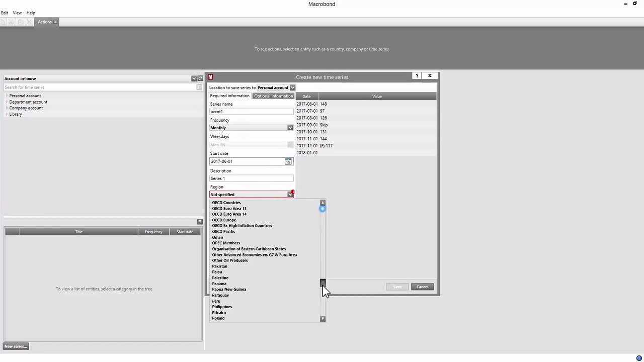Select Poland in region list
644x362 pixels.
[218, 318]
